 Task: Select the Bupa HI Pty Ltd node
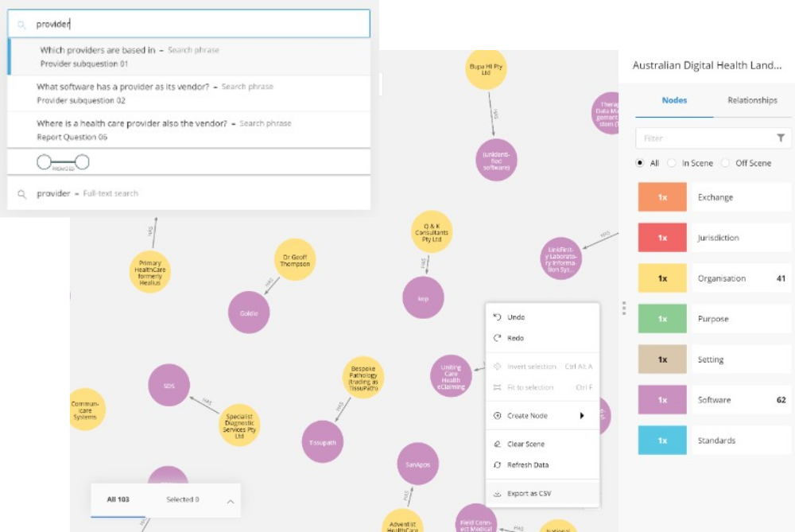[x=486, y=69]
